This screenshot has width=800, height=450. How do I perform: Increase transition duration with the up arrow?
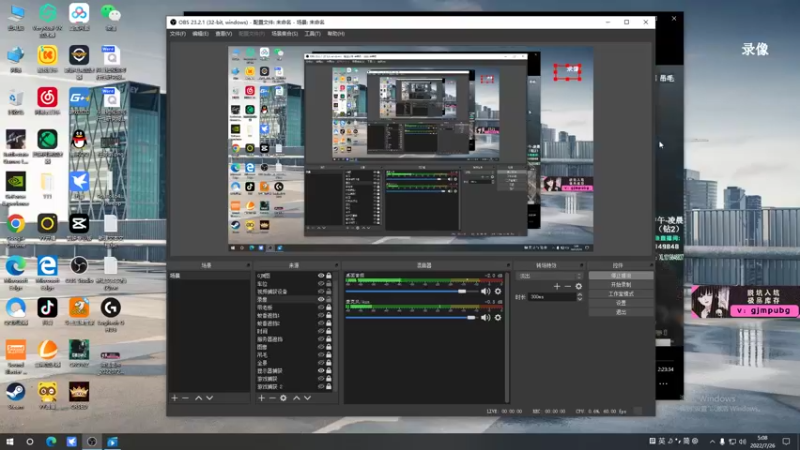[x=580, y=295]
